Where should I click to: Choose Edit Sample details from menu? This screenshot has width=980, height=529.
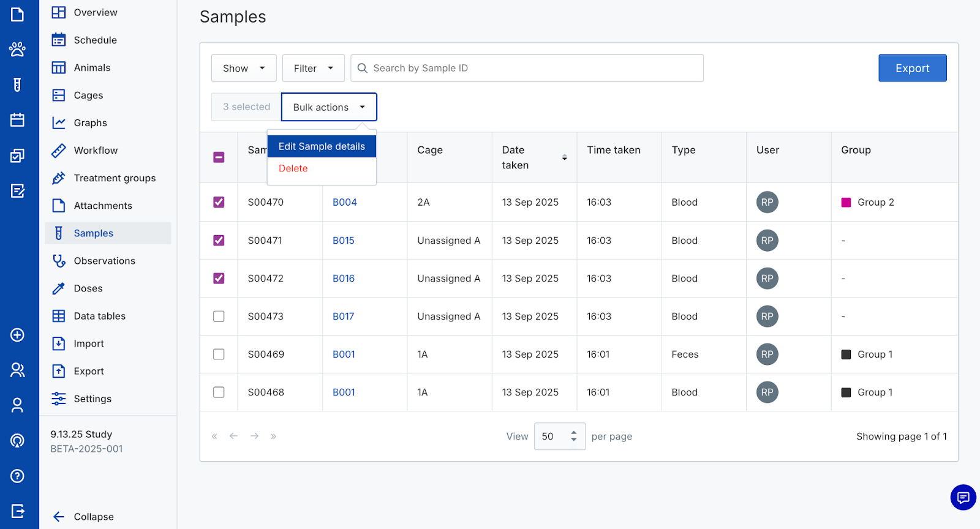322,146
